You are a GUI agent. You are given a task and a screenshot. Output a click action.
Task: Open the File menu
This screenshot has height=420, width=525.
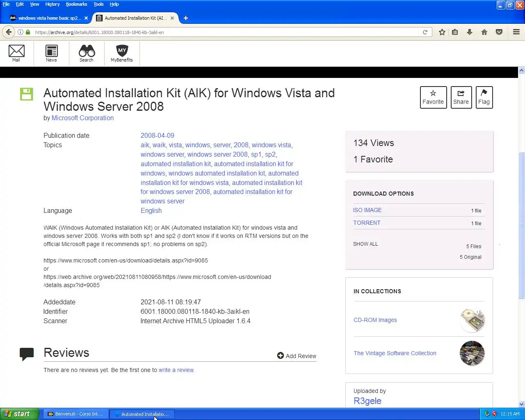tap(6, 4)
